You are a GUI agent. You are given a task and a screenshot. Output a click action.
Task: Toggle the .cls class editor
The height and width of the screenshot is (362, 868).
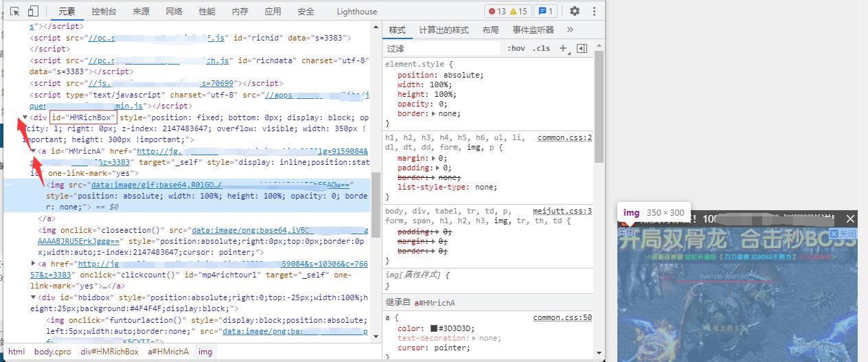[541, 48]
